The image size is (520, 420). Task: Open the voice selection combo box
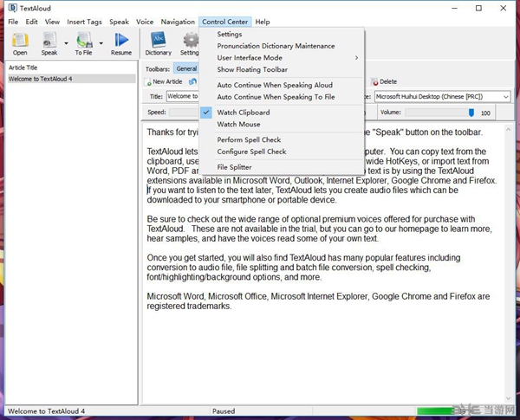coord(442,97)
